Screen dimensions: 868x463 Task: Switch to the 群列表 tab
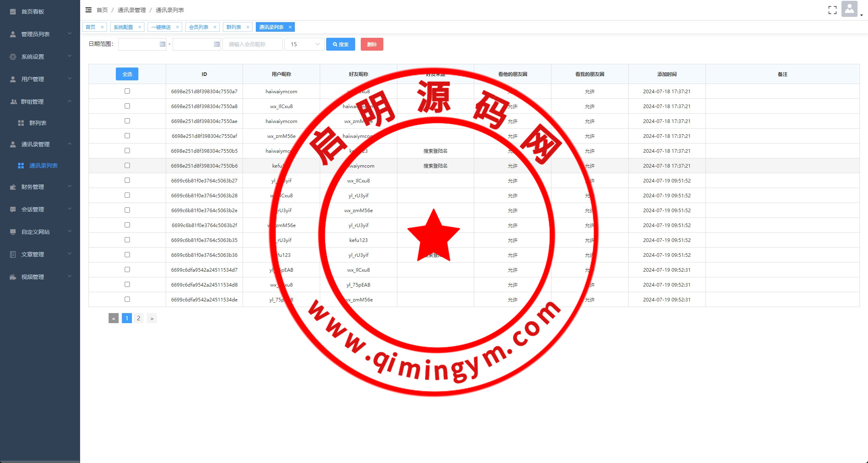234,27
